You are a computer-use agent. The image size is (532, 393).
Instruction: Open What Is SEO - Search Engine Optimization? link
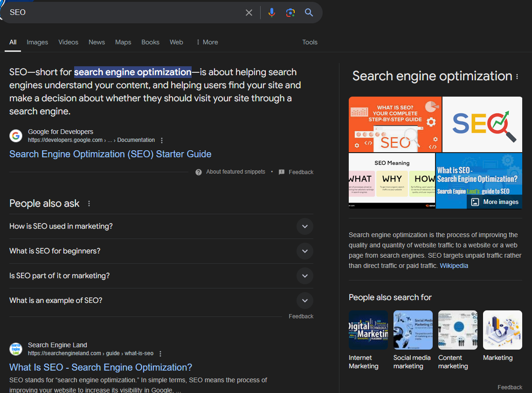tap(100, 367)
